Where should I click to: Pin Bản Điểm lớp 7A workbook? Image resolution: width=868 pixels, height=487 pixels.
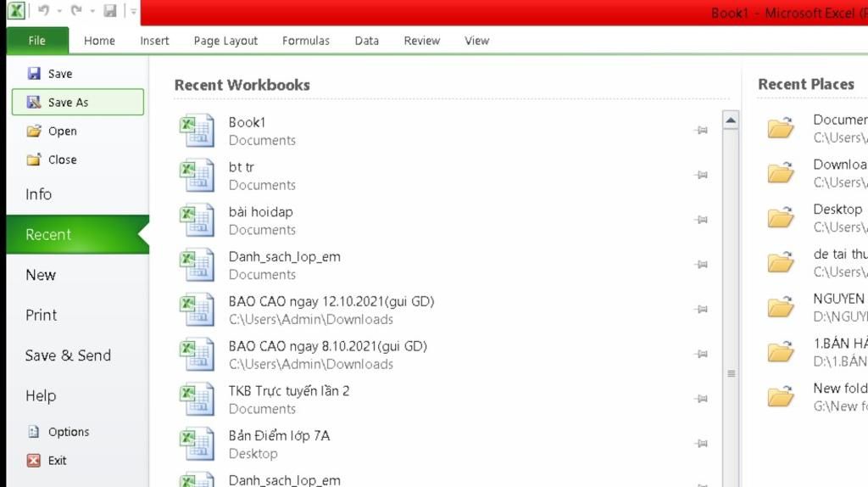(x=701, y=444)
